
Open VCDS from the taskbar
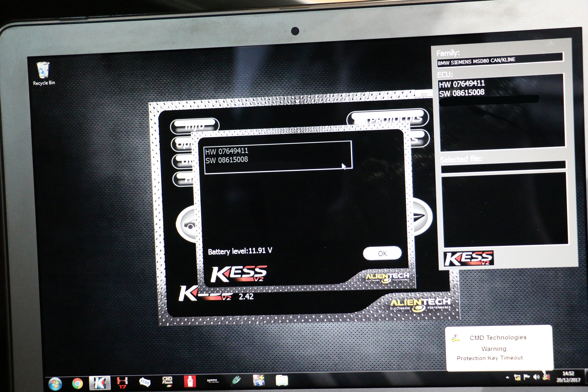point(145,382)
